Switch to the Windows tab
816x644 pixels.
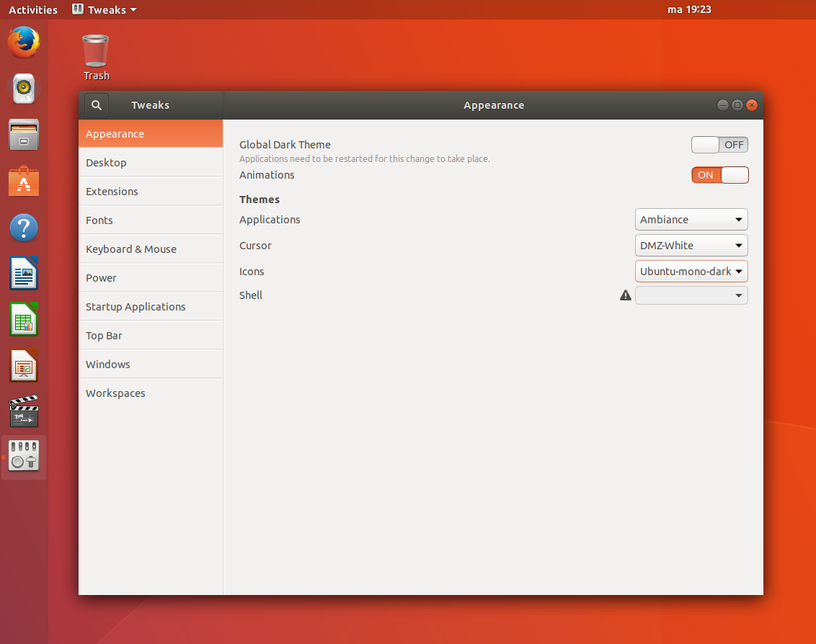click(151, 365)
